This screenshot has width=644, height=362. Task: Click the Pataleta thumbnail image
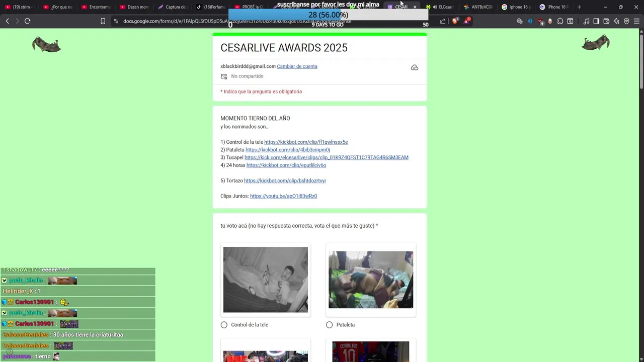click(371, 280)
